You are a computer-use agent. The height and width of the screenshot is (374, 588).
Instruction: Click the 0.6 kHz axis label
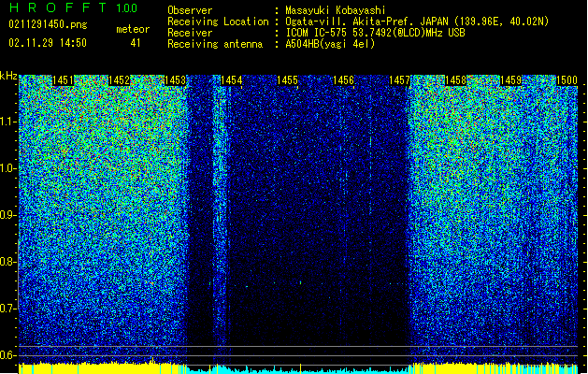(7, 355)
